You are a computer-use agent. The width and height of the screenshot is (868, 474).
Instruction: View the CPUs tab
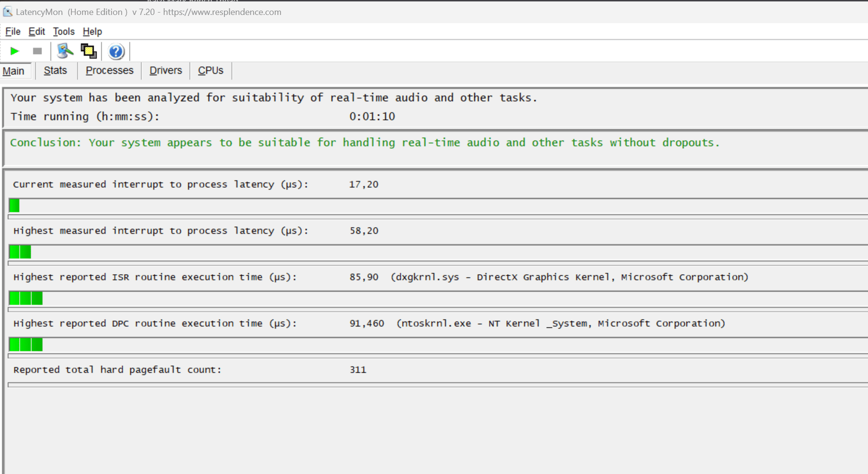pos(210,70)
